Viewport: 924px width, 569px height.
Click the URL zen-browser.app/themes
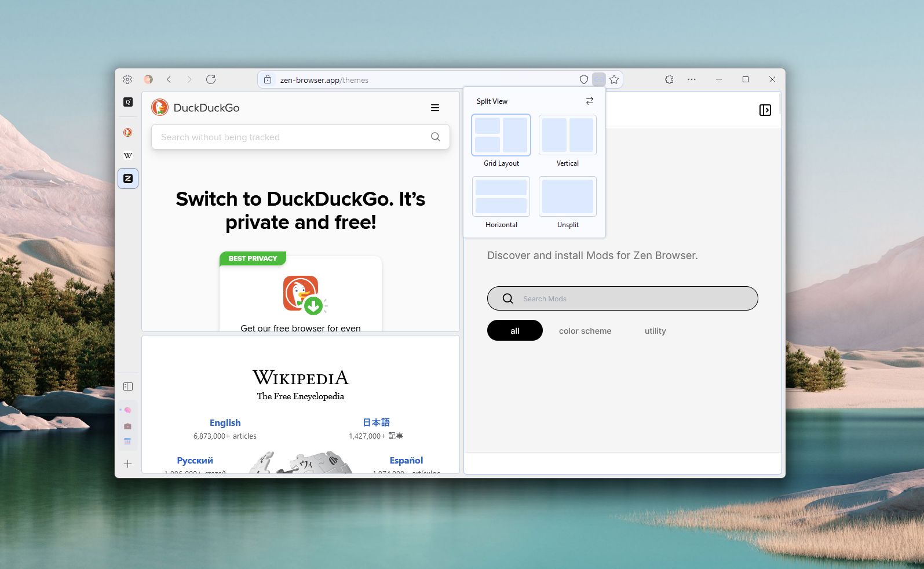point(324,80)
